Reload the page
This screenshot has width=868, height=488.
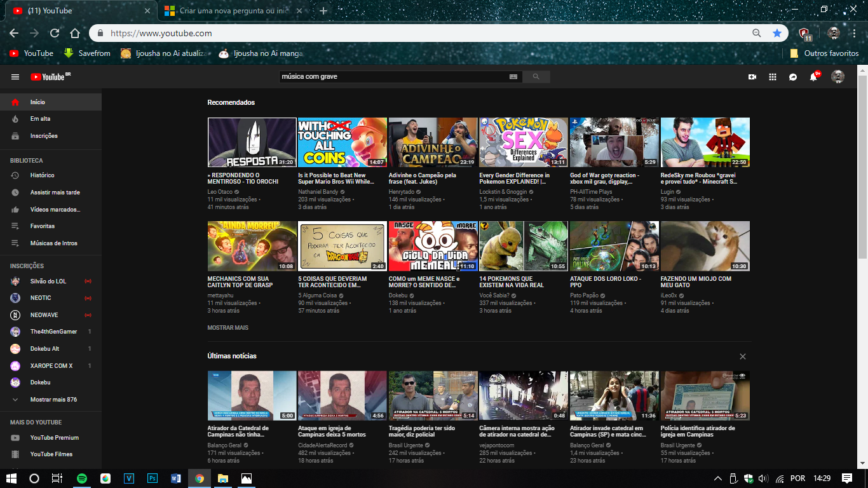click(x=55, y=33)
